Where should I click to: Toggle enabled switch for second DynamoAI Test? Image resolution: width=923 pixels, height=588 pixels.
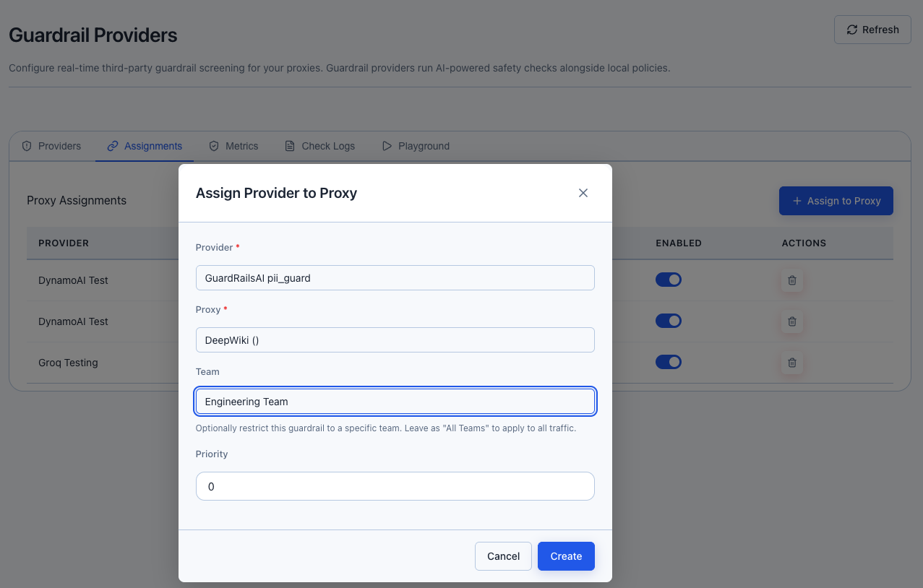(x=669, y=321)
